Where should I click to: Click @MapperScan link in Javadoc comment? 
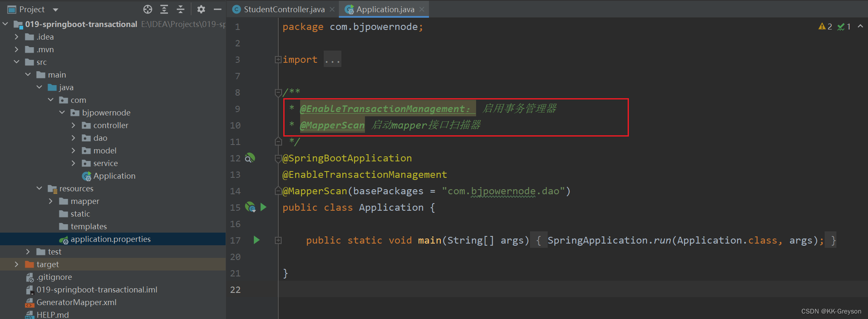pos(332,125)
